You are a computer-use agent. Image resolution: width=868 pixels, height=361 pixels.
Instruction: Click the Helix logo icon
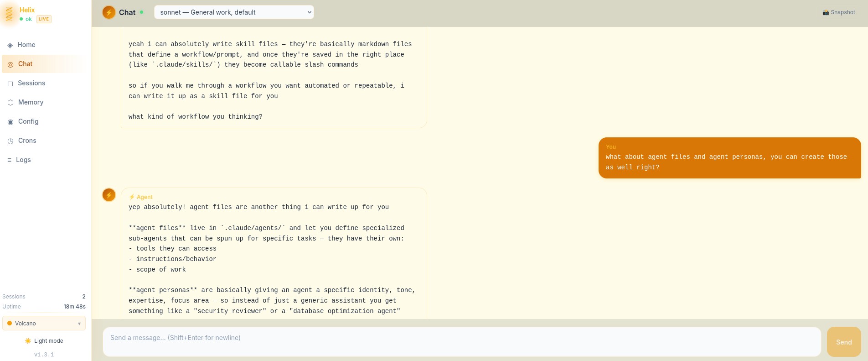click(9, 14)
